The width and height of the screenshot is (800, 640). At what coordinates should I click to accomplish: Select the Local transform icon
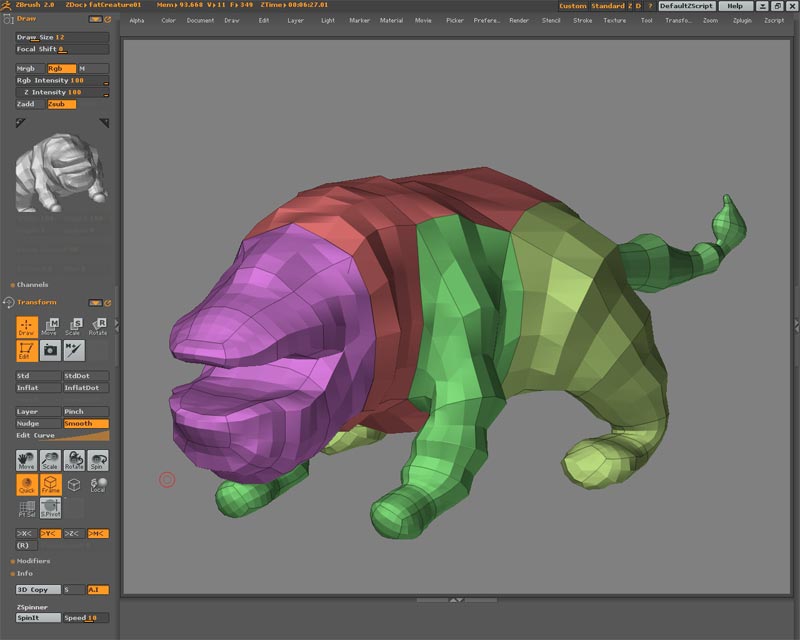point(98,485)
